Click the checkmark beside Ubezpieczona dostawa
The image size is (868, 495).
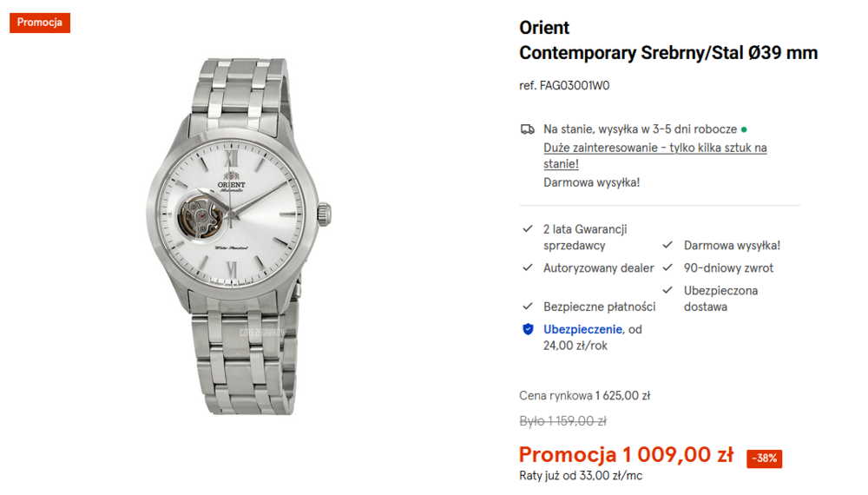(x=668, y=290)
